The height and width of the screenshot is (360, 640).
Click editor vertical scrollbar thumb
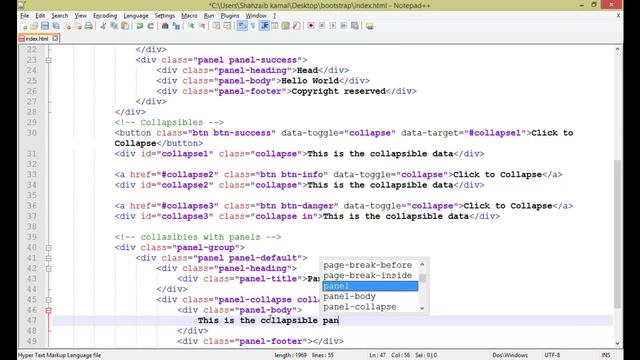tap(618, 234)
